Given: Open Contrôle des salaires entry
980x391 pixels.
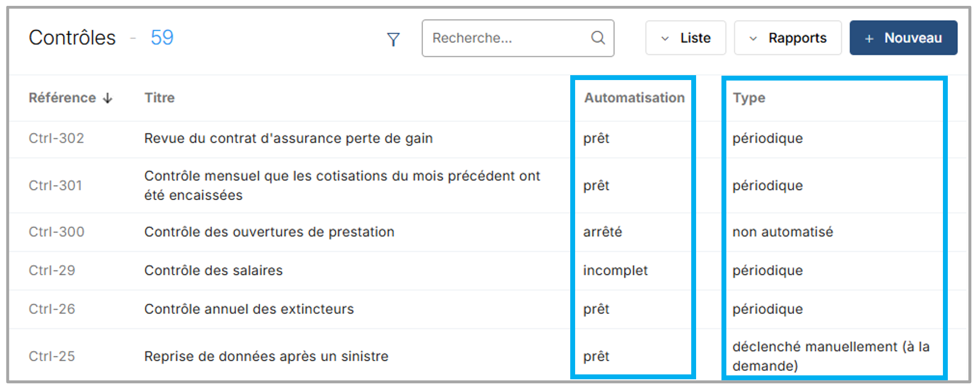Looking at the screenshot, I should coord(213,270).
